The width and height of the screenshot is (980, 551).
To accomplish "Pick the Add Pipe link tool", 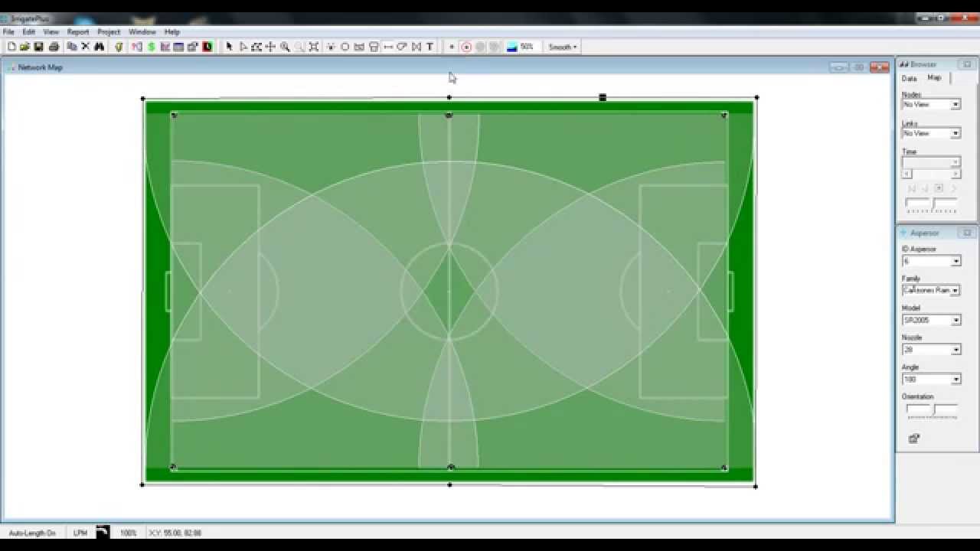I will [388, 47].
